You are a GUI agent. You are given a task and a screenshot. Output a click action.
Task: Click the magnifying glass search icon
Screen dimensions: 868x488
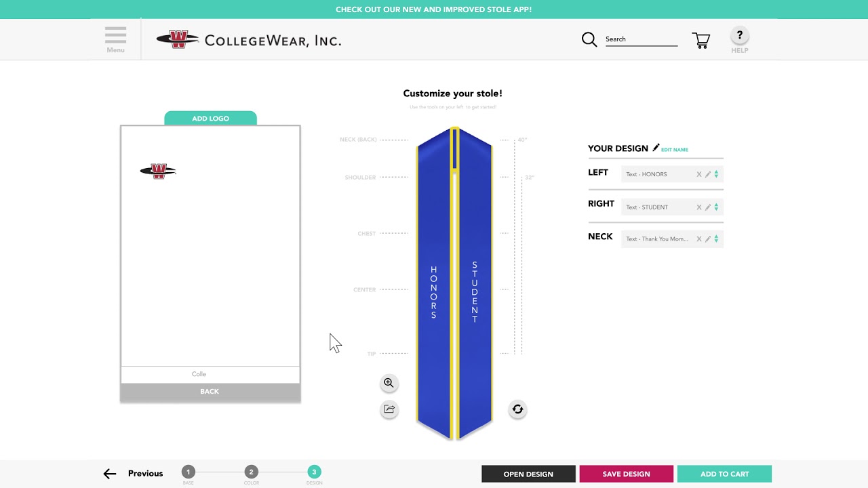(x=589, y=39)
